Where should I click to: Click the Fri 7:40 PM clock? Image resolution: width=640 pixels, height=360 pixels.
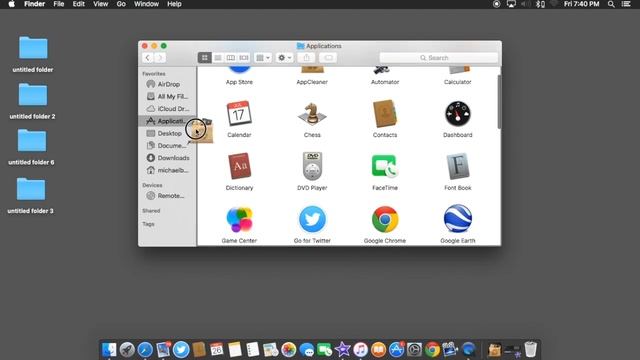coord(582,4)
